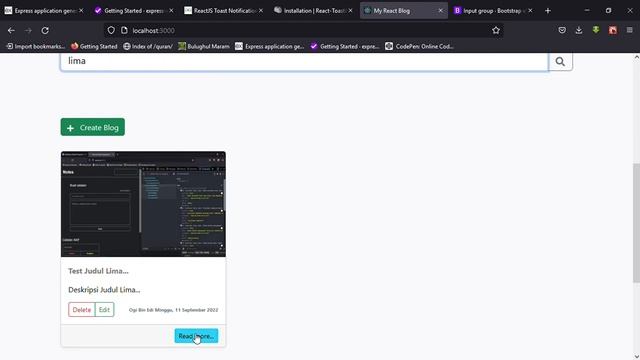
Task: Click the page vertical scrollbar thumb
Action: (x=636, y=222)
